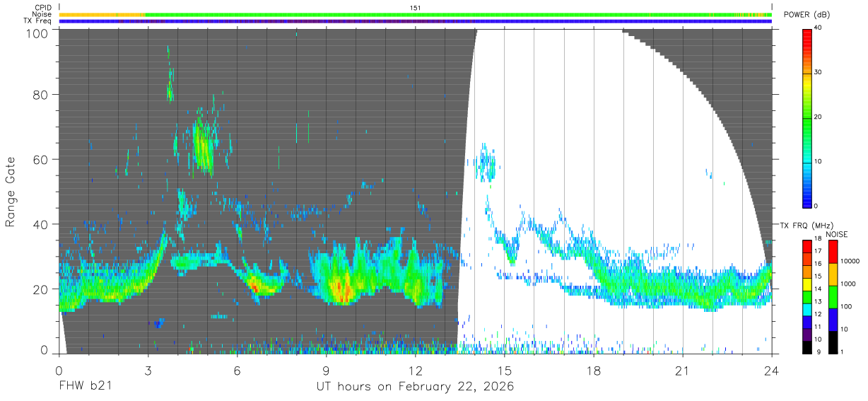
Task: Click the 13 tick on TX FRQ scale
Action: click(817, 301)
